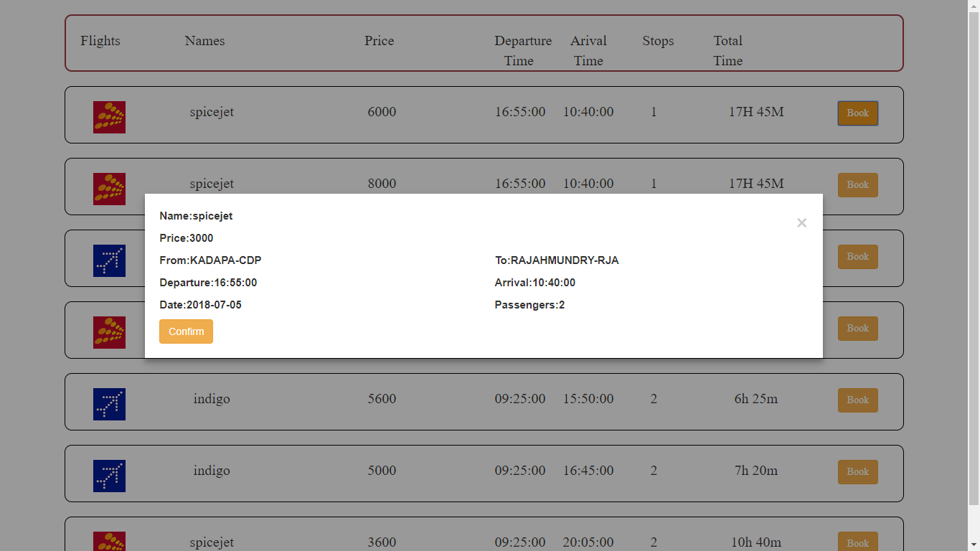Click the Departure Time column header
This screenshot has width=980, height=551.
pyautogui.click(x=522, y=50)
